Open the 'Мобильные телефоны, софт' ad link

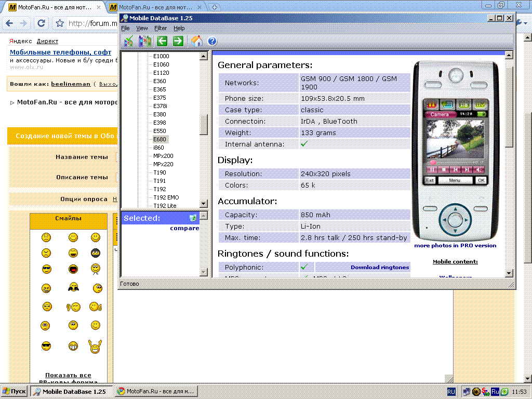coord(60,52)
